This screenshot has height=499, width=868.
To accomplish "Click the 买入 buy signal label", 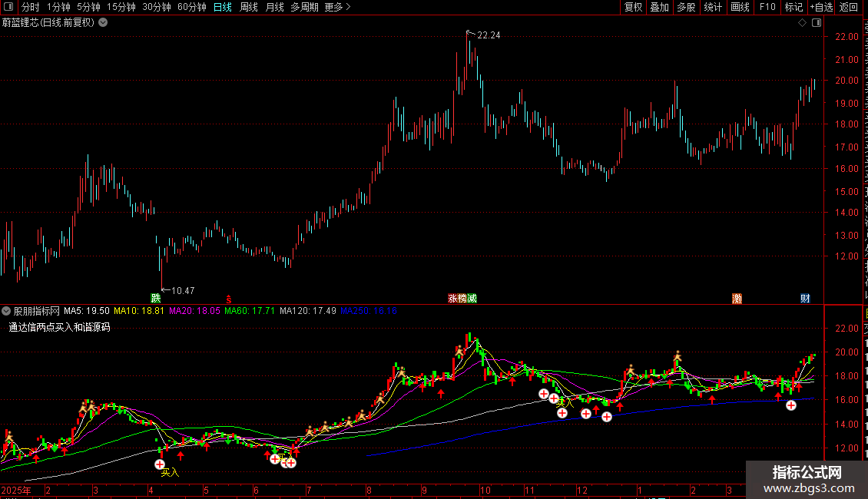I will (170, 472).
